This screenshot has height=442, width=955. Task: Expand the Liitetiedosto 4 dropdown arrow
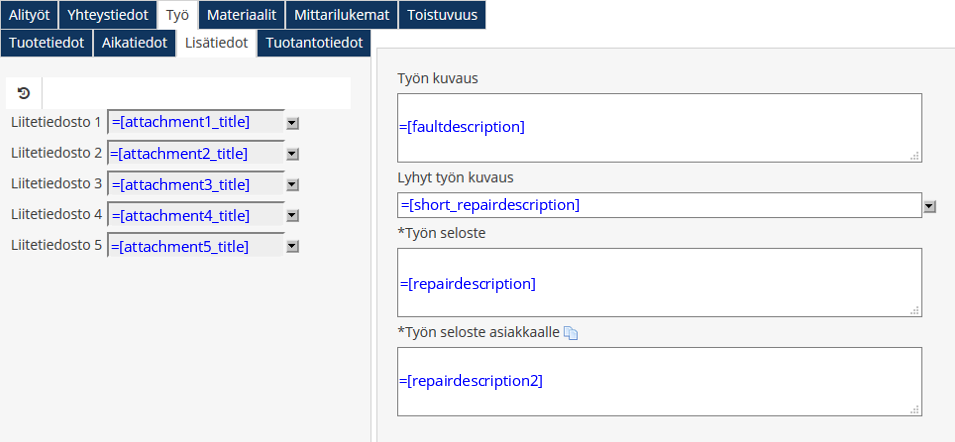pos(293,216)
